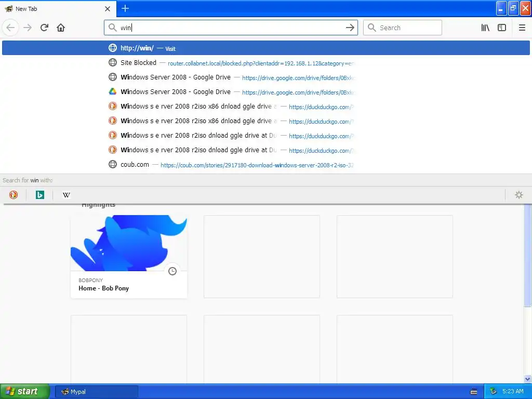This screenshot has width=532, height=399.
Task: Open search settings gear icon
Action: coord(519,195)
